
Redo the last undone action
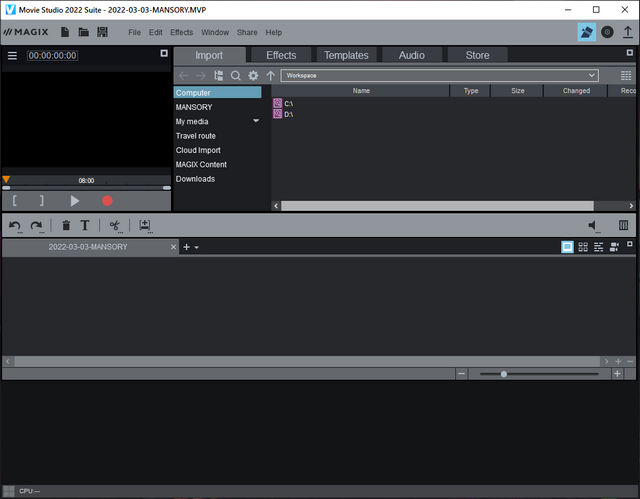tap(37, 226)
